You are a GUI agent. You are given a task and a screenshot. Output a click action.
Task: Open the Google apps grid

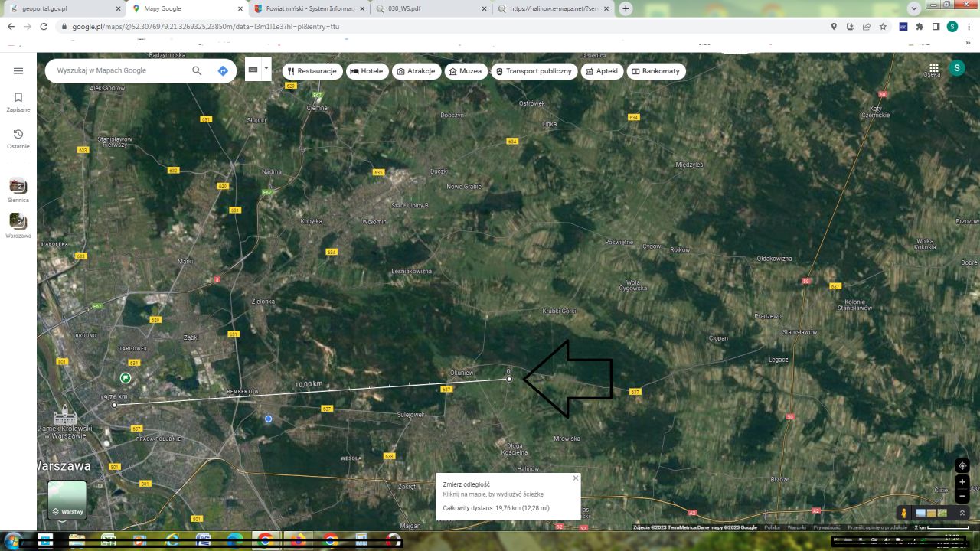tap(934, 68)
